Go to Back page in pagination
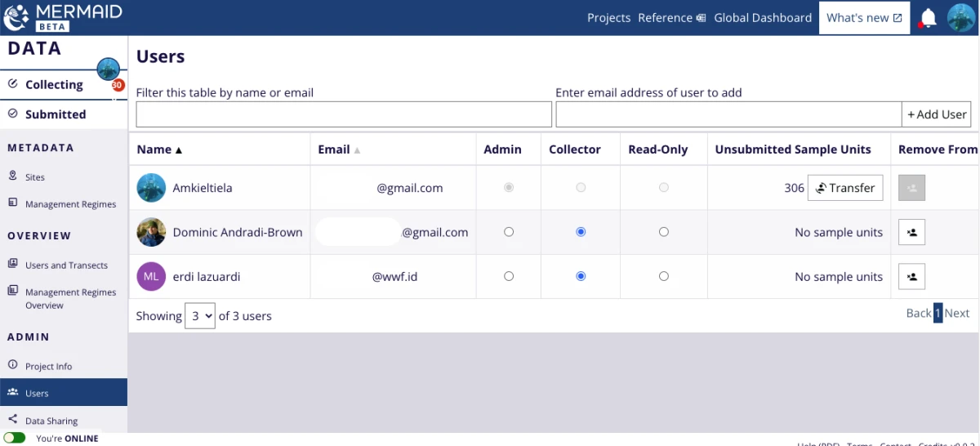 919,313
